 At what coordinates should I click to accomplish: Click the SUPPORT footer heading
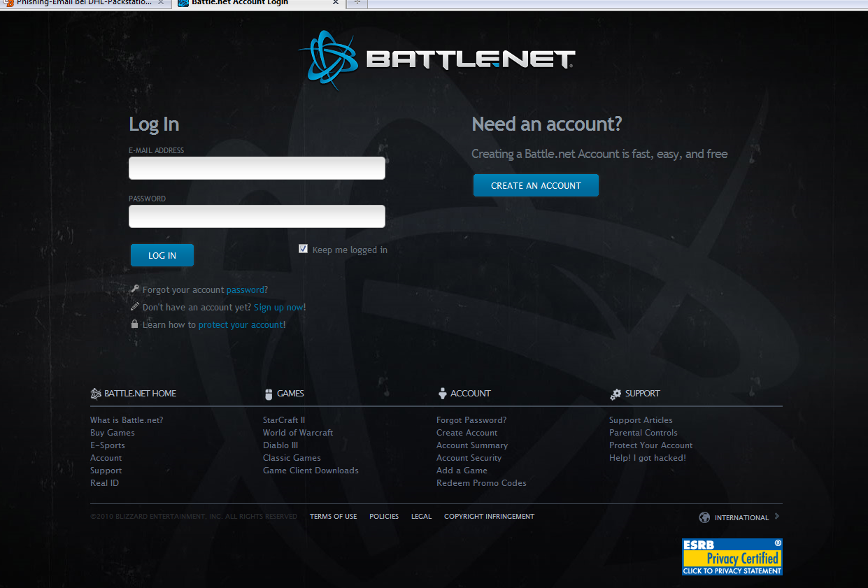pyautogui.click(x=643, y=394)
